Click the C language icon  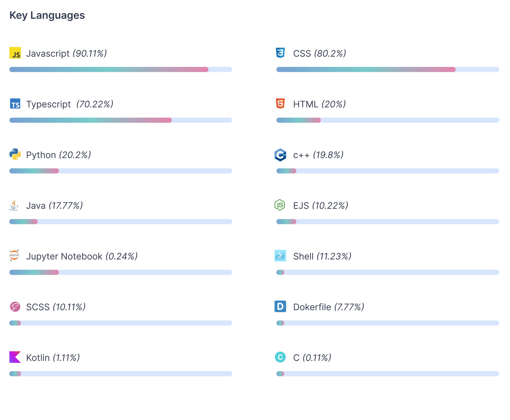(x=280, y=357)
